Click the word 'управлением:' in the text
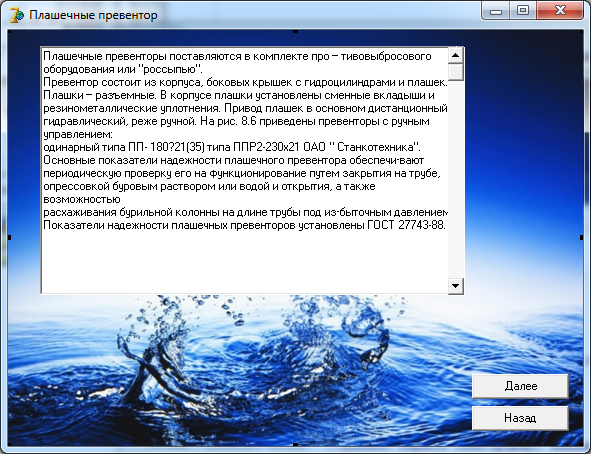 78,135
